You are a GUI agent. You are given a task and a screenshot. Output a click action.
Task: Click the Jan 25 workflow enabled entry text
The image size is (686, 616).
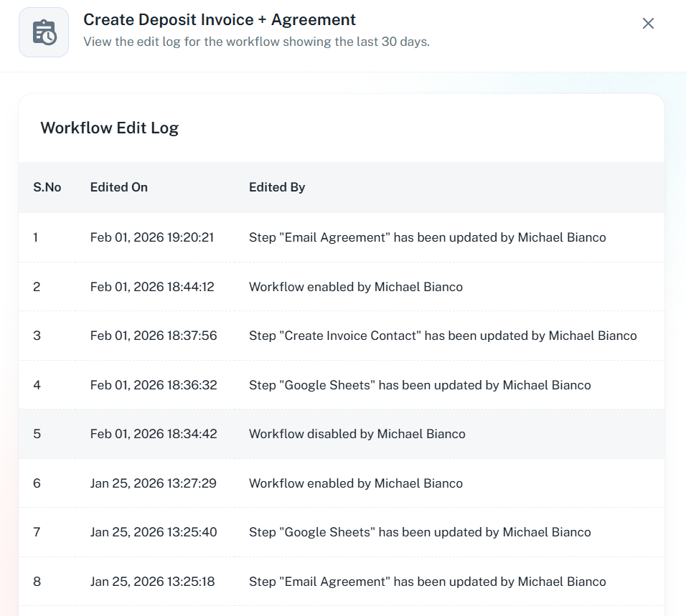coord(355,483)
